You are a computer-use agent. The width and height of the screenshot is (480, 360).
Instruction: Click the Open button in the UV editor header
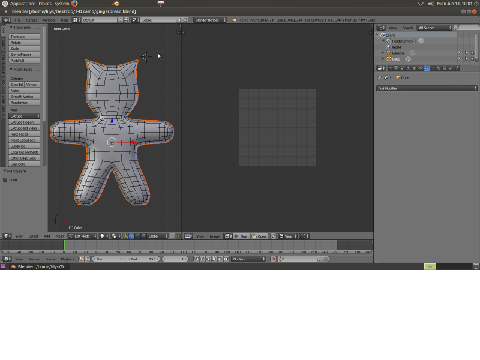pos(259,236)
